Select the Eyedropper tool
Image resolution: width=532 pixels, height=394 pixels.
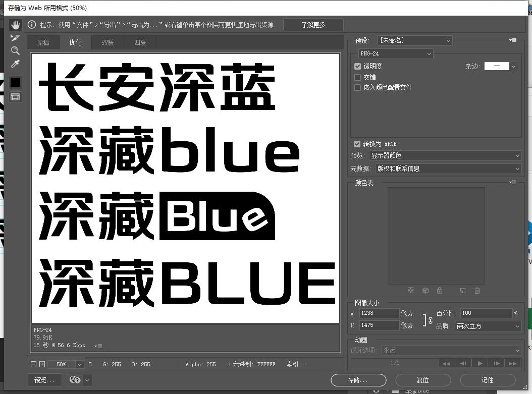tap(15, 64)
